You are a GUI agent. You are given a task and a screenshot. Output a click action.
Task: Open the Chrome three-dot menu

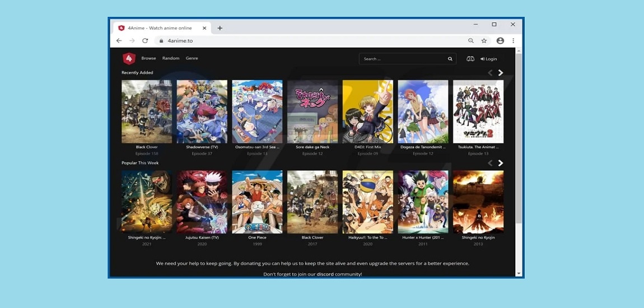tap(513, 41)
